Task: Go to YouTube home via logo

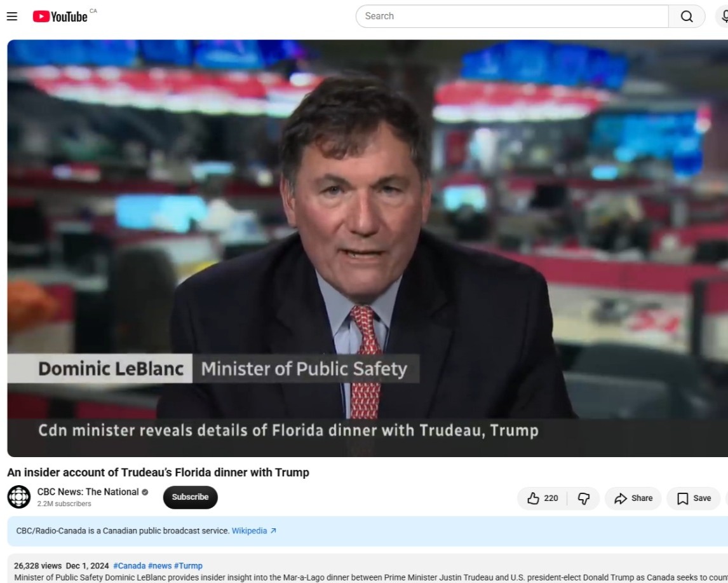Action: (x=60, y=17)
